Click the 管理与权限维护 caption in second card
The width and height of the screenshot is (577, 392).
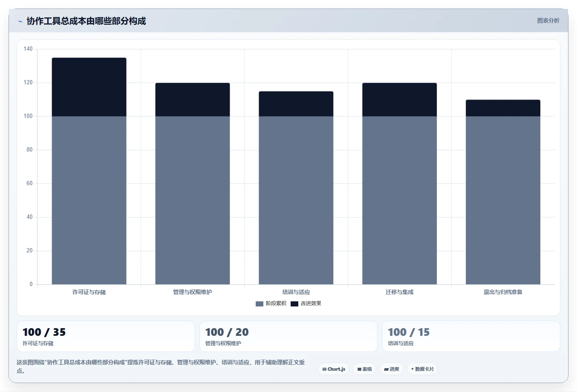click(x=223, y=343)
